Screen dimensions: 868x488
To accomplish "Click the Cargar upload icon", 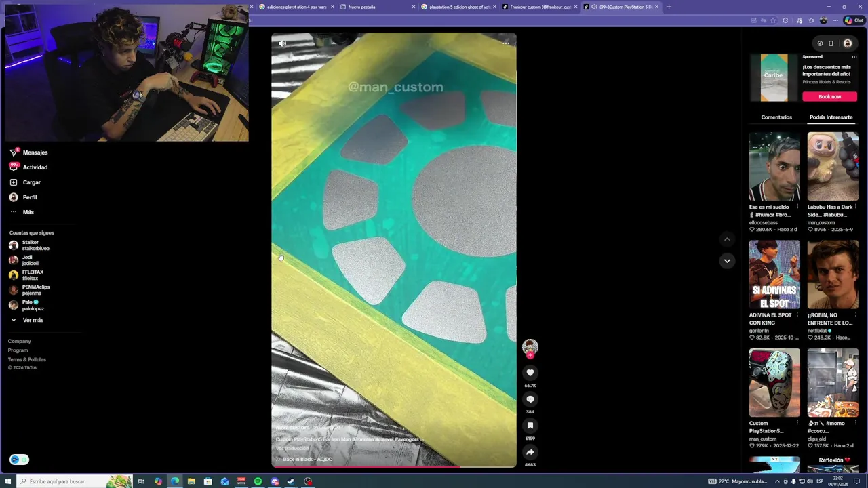I will [14, 182].
